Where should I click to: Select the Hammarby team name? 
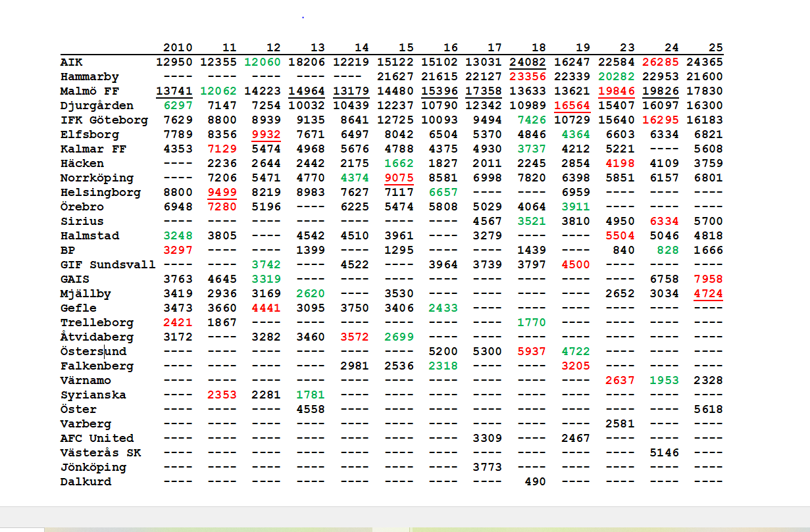(x=89, y=77)
